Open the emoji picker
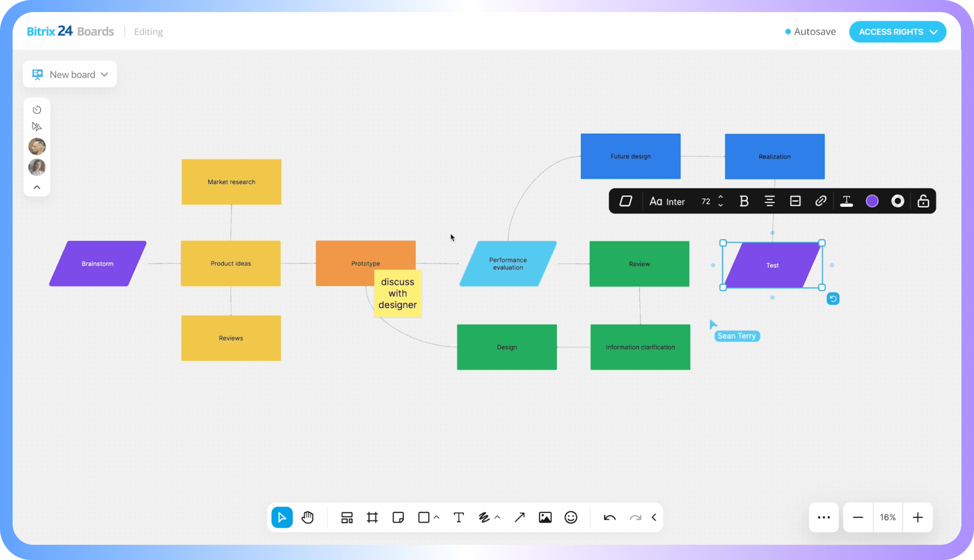 click(570, 518)
